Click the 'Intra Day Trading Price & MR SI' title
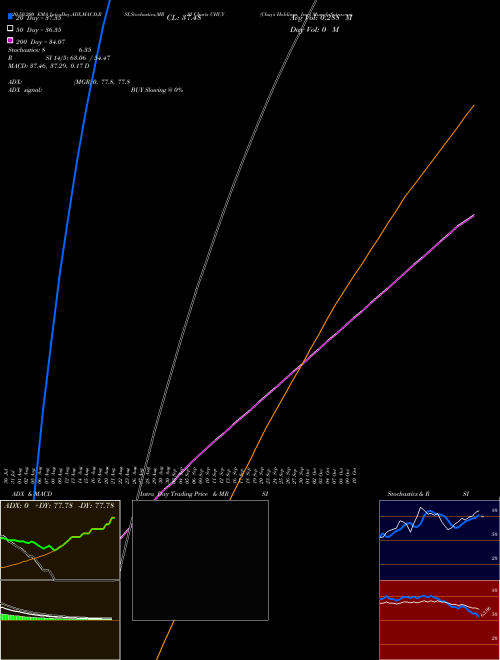 coord(204,494)
